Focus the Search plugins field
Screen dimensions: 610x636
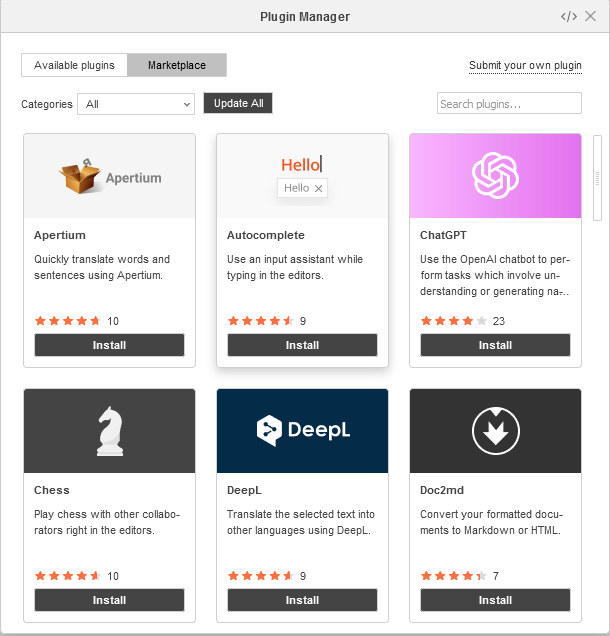[509, 103]
